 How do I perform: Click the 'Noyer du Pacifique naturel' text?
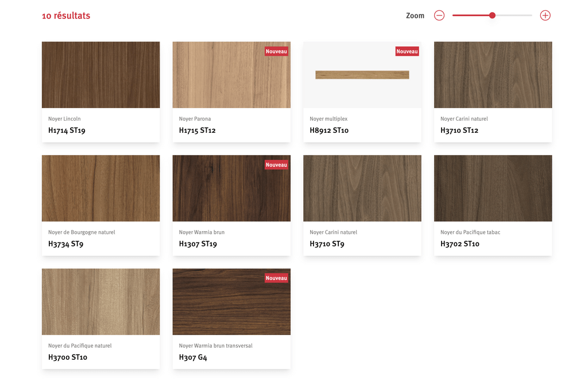coord(80,345)
